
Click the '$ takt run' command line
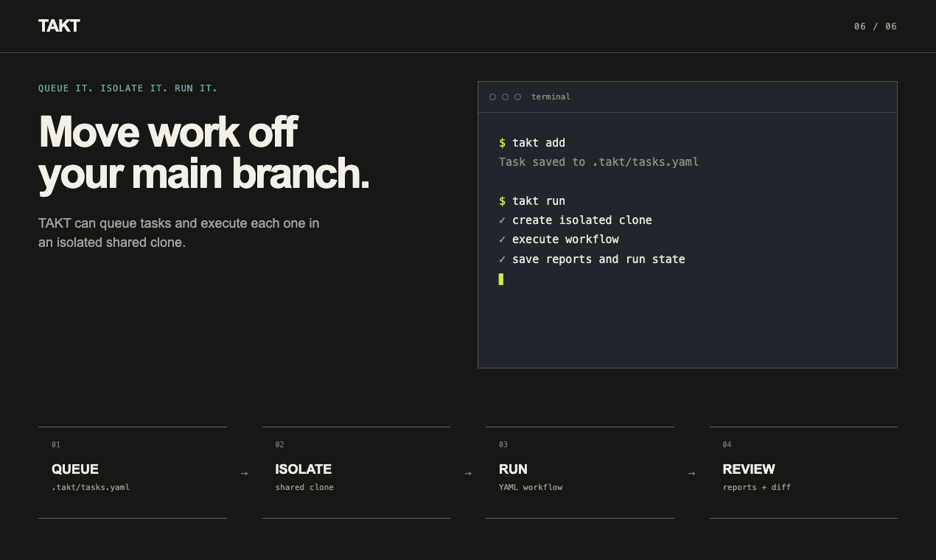532,201
